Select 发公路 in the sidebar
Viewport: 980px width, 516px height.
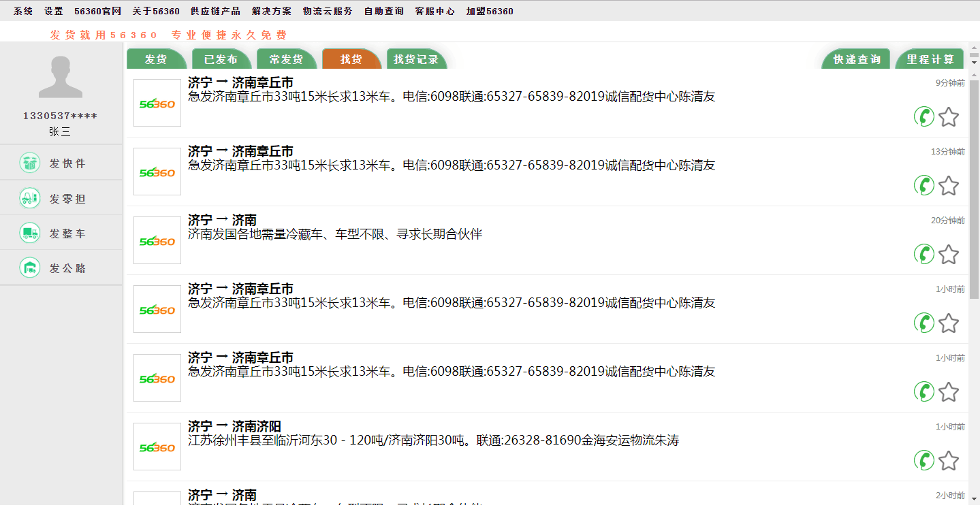[61, 268]
